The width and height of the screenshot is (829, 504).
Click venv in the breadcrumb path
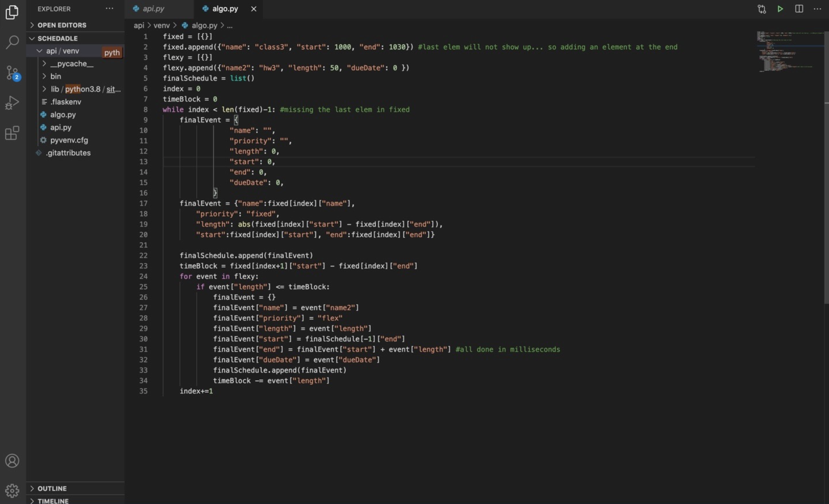pyautogui.click(x=162, y=26)
